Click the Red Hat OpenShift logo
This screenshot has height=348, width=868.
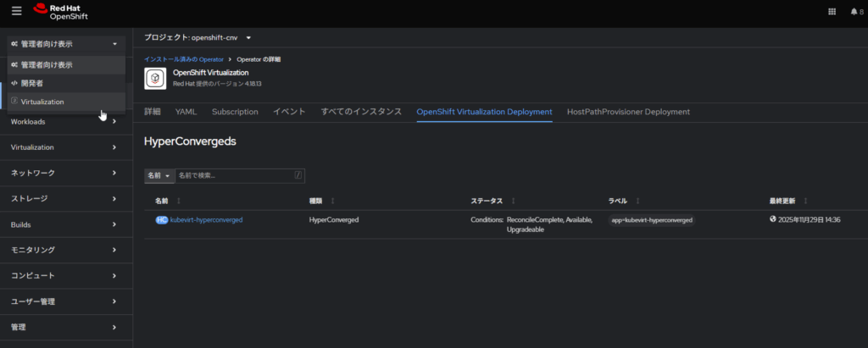click(x=60, y=12)
